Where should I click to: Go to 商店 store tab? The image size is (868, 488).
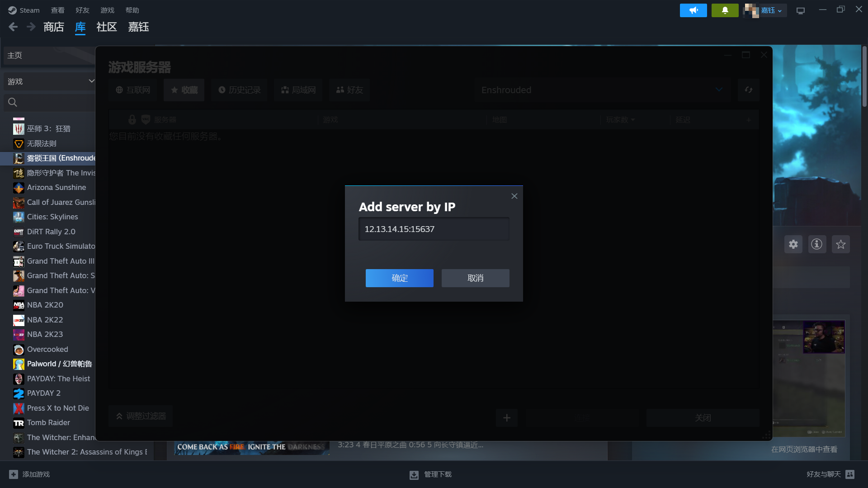(x=54, y=27)
